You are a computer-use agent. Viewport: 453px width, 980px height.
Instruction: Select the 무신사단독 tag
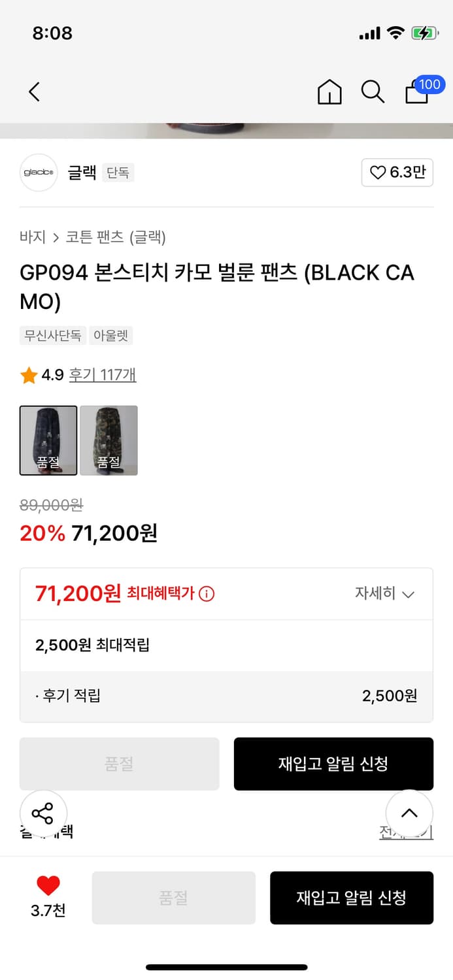click(x=53, y=335)
